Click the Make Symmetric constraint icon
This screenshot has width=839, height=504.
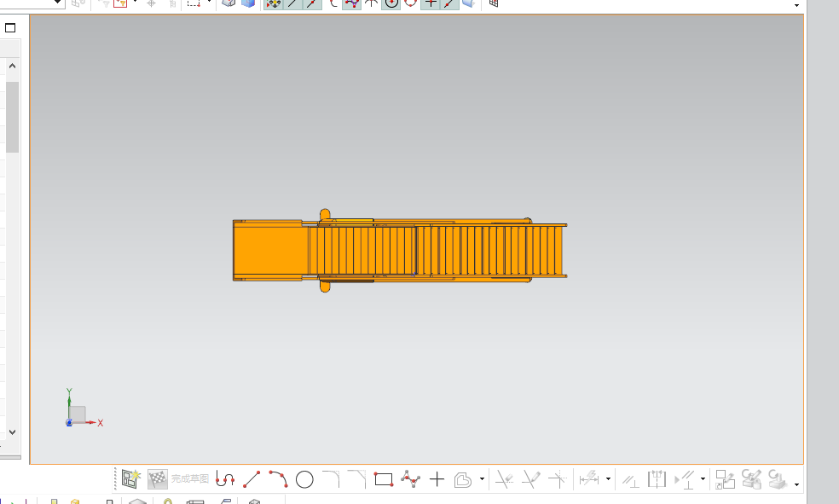[x=657, y=479]
